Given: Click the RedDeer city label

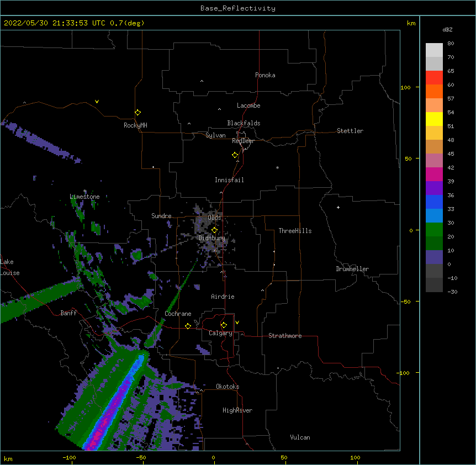Looking at the screenshot, I should [x=243, y=141].
